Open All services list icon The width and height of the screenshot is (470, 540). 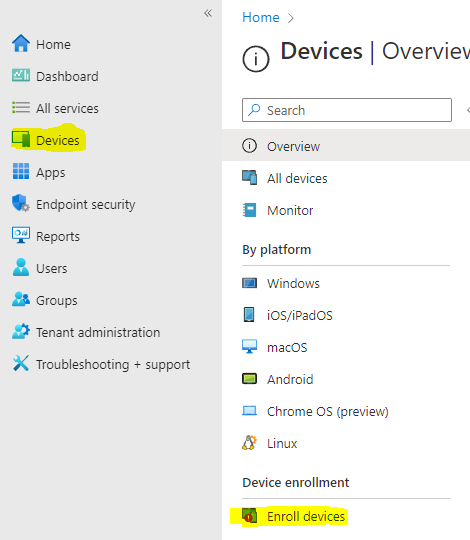[21, 107]
